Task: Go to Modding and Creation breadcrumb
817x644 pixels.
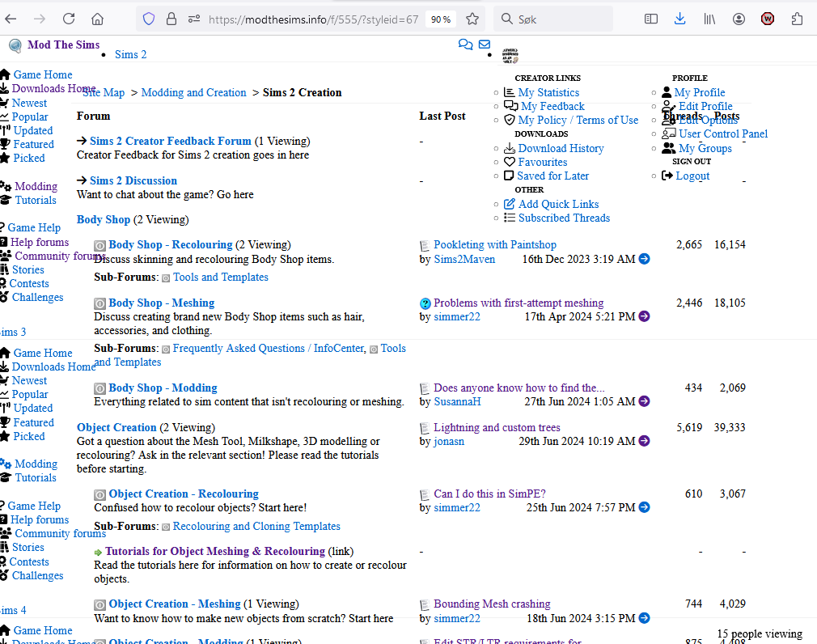Action: (193, 92)
